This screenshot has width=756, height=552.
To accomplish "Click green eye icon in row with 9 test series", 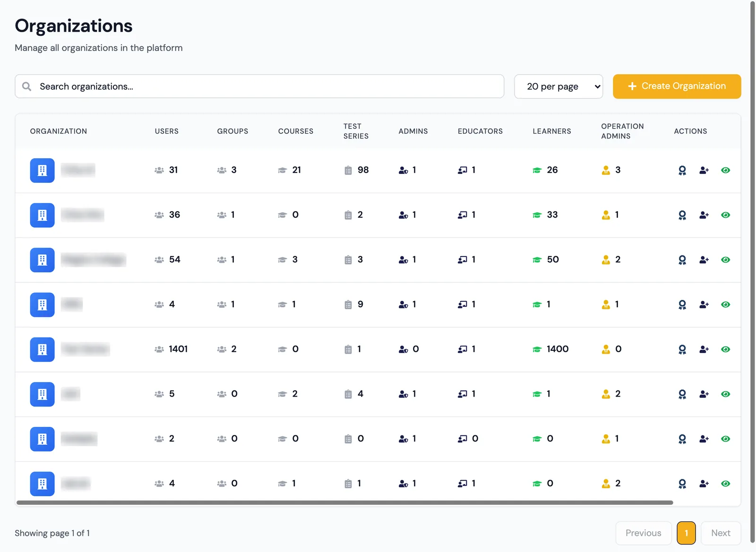I will [x=726, y=305].
